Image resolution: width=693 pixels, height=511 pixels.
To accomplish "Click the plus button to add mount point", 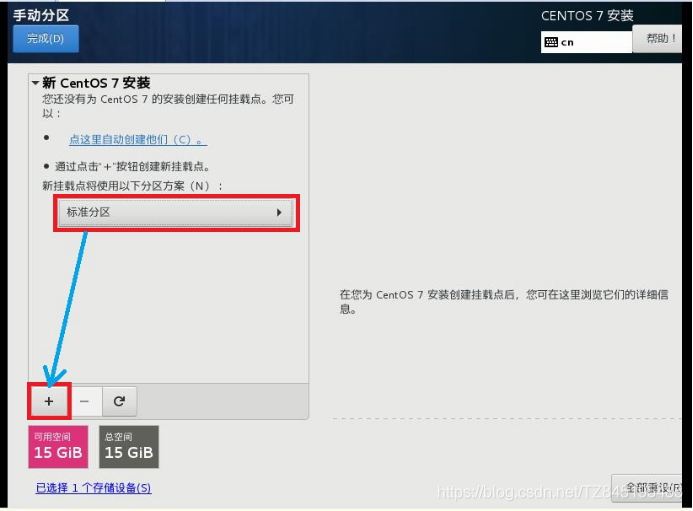I will 49,401.
